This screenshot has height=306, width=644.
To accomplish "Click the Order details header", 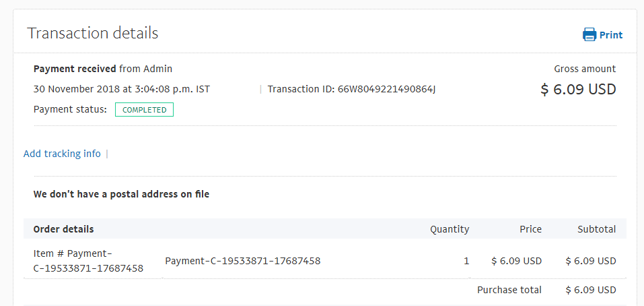I will 63,229.
